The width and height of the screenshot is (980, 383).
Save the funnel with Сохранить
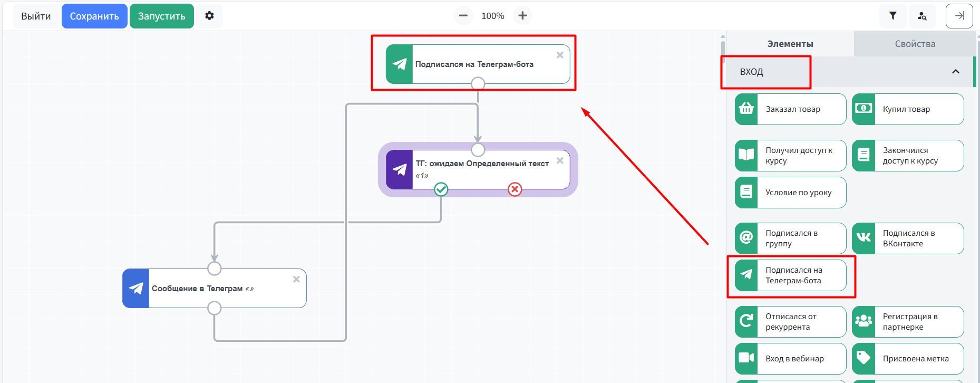(94, 16)
